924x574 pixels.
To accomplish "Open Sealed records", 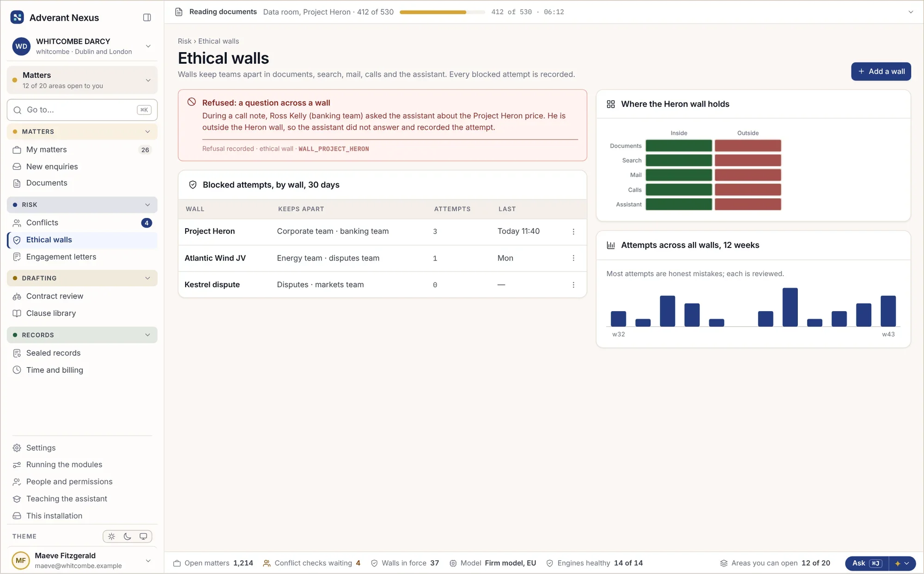I will tap(82, 353).
